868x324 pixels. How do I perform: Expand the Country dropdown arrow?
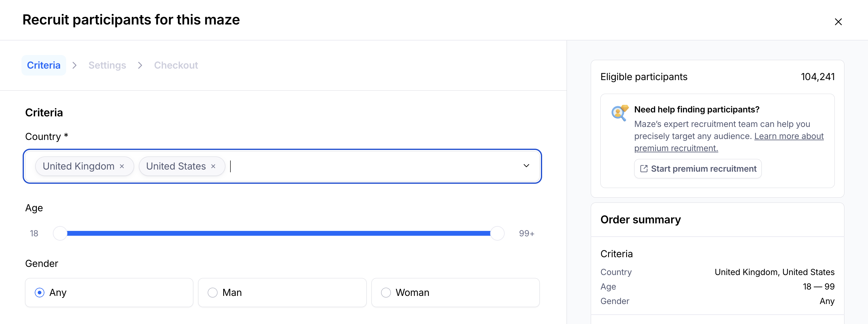point(526,166)
